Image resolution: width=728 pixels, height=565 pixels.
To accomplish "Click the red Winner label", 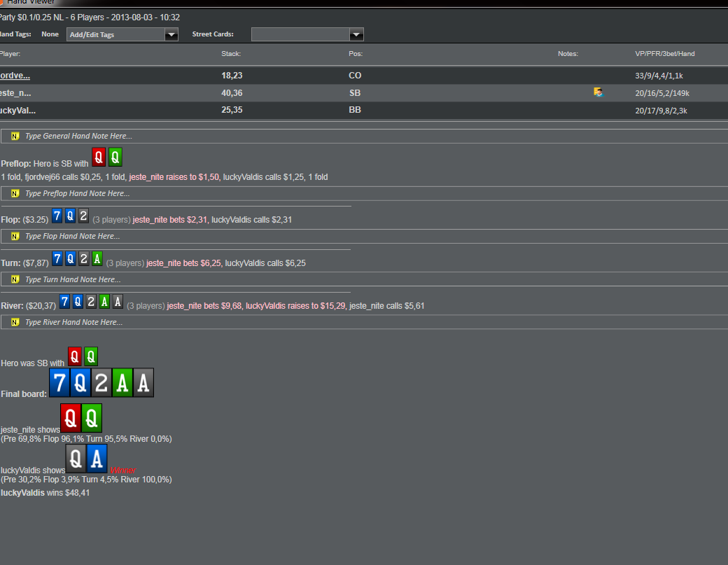I will pos(123,470).
